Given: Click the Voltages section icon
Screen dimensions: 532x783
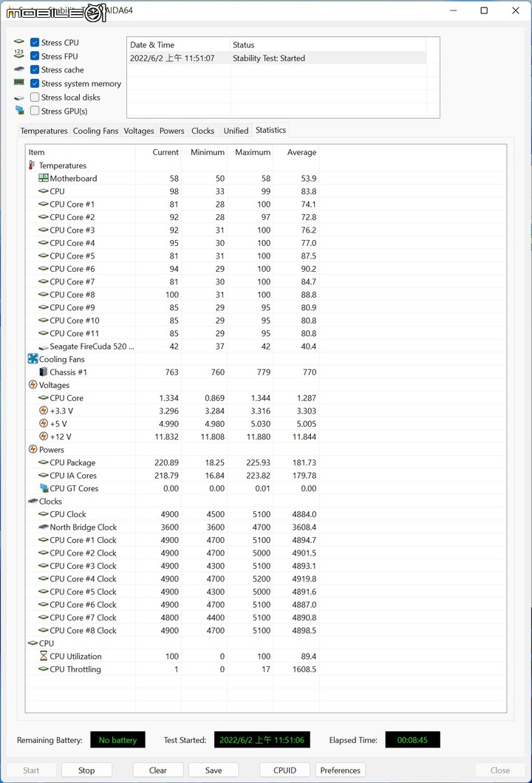Looking at the screenshot, I should click(33, 385).
